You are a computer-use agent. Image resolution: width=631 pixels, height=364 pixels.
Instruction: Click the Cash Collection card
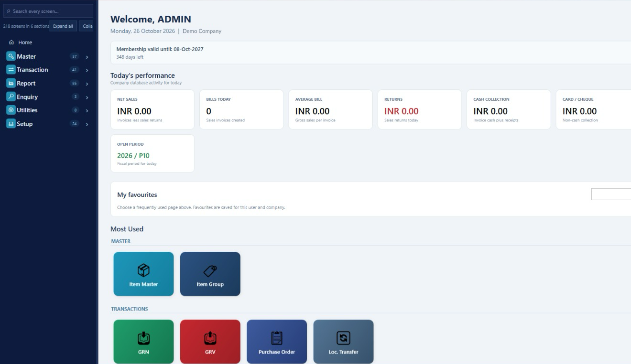pos(509,109)
